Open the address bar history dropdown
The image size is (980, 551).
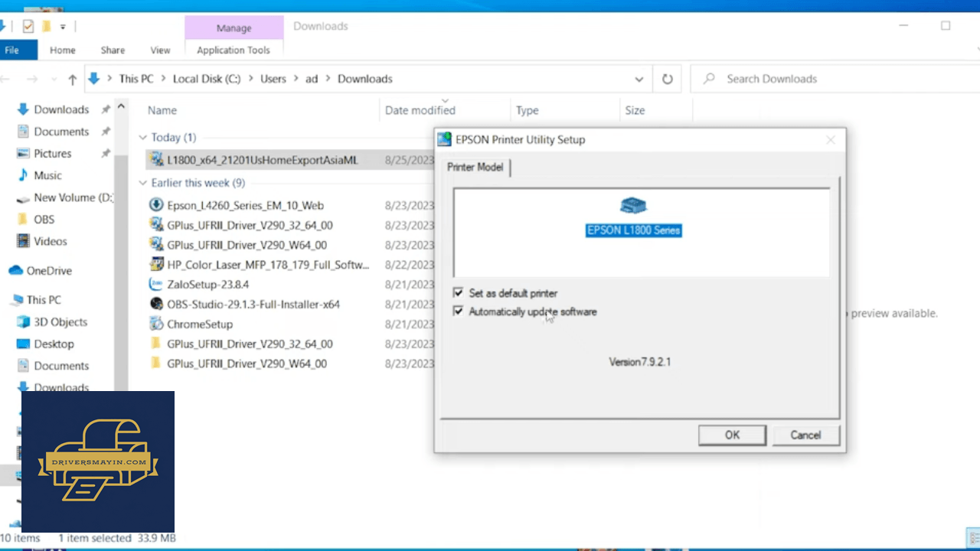[x=639, y=79]
